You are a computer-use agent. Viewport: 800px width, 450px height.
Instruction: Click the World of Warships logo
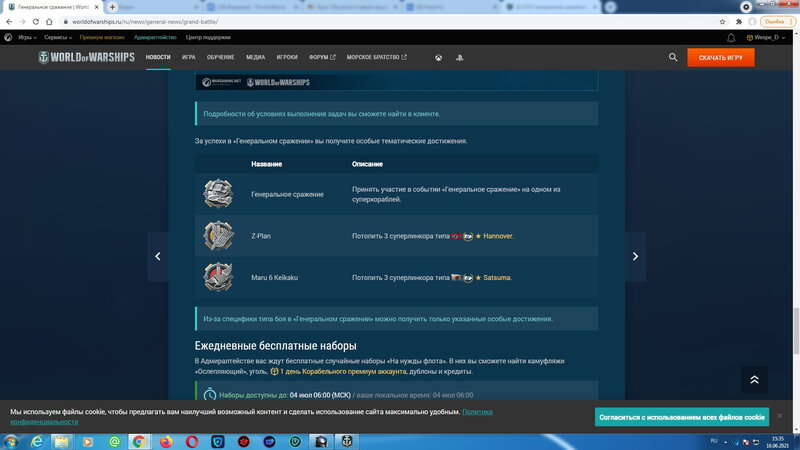(x=86, y=57)
